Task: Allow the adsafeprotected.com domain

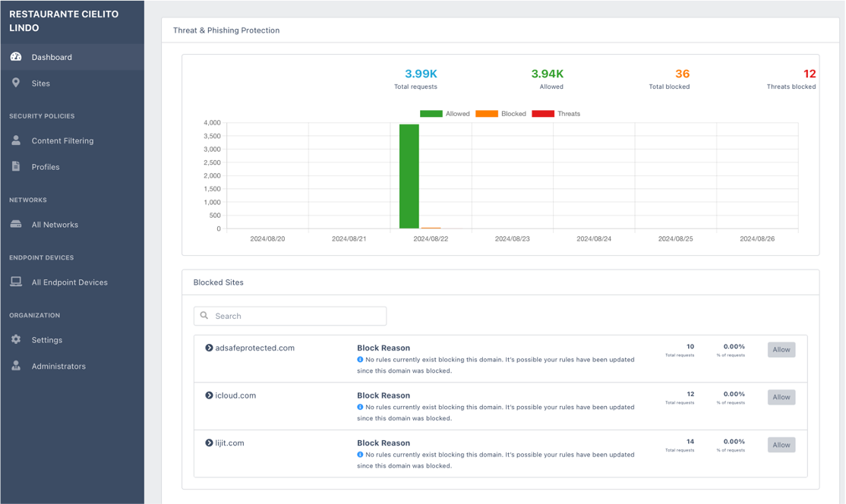Action: (x=781, y=350)
